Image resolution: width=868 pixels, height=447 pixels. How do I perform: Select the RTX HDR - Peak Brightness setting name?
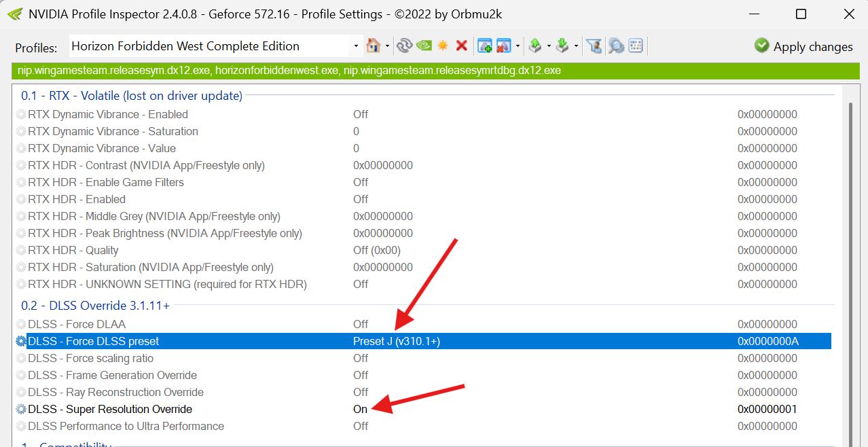[x=165, y=233]
